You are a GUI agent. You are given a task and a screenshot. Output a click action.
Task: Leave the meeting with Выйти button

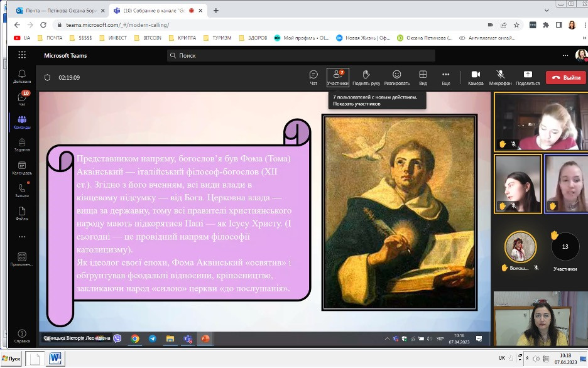click(565, 77)
